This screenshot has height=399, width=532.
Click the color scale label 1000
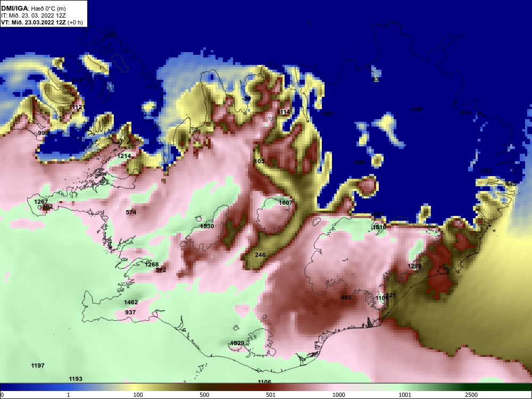pyautogui.click(x=338, y=395)
